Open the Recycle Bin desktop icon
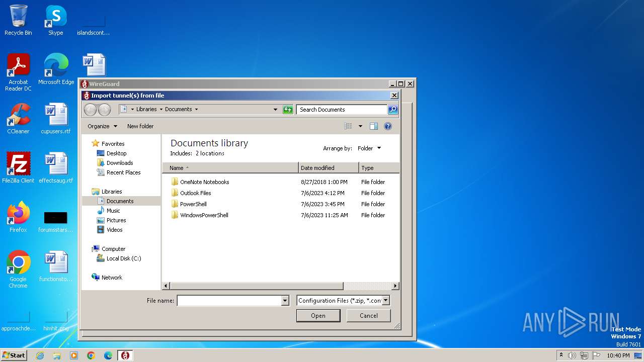Image resolution: width=644 pixels, height=362 pixels. pyautogui.click(x=18, y=20)
